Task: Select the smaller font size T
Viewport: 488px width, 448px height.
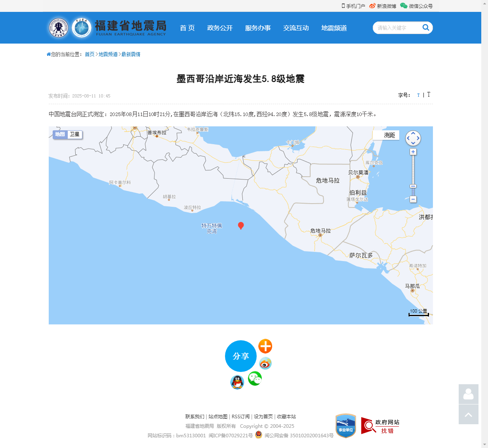Action: point(418,95)
